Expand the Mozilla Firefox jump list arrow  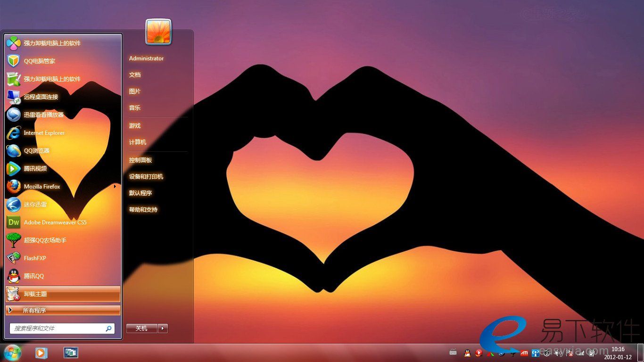pyautogui.click(x=115, y=187)
